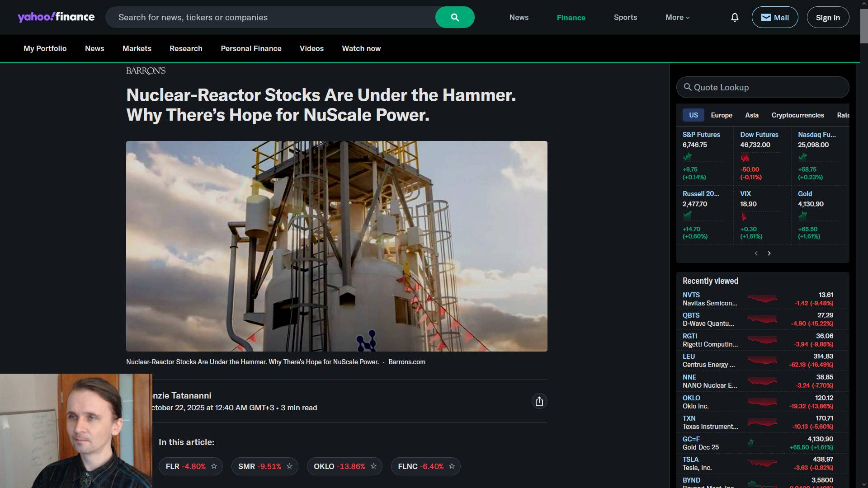This screenshot has width=868, height=488.
Task: Open Mail with envelope button
Action: [x=774, y=18]
